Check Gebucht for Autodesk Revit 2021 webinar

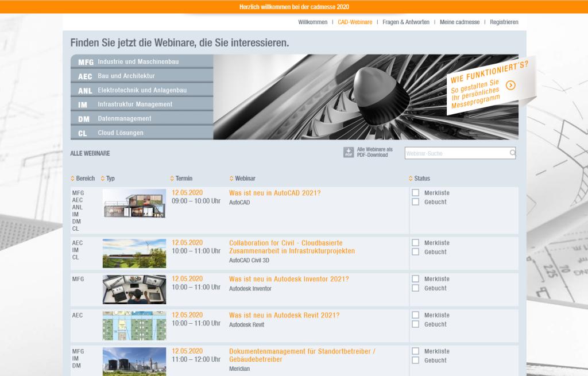pos(416,324)
